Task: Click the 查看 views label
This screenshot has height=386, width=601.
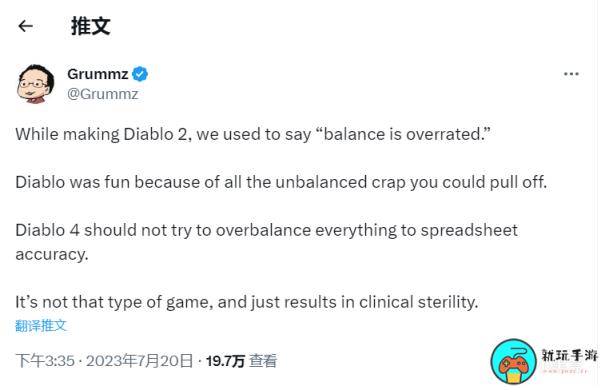Action: tap(263, 361)
